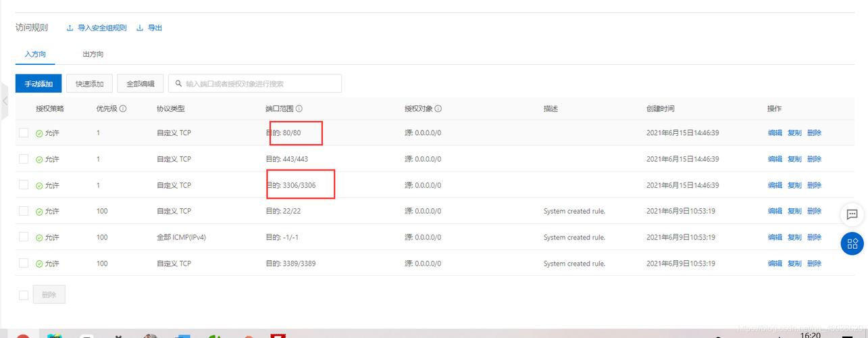This screenshot has width=868, height=338.
Task: Edit the 80/80 rule via 编辑
Action: click(775, 133)
